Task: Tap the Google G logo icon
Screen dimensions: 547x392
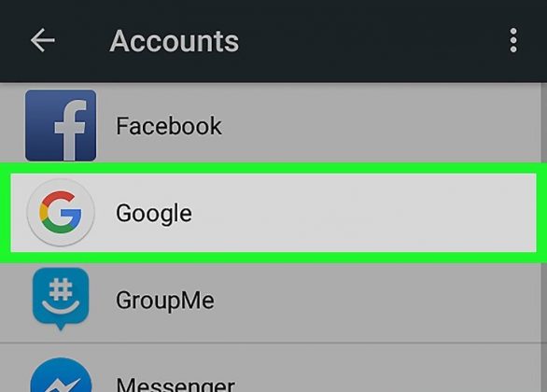Action: [61, 213]
